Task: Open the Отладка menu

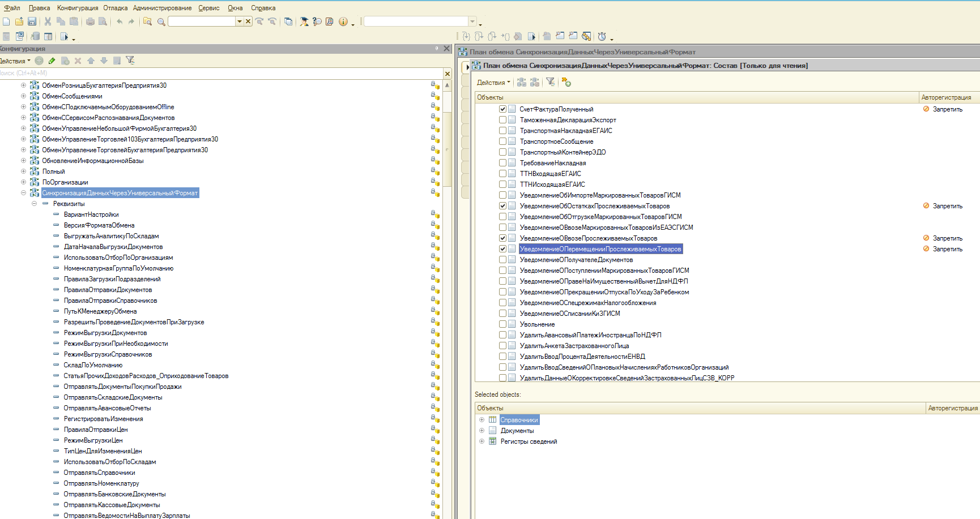Action: coord(116,8)
